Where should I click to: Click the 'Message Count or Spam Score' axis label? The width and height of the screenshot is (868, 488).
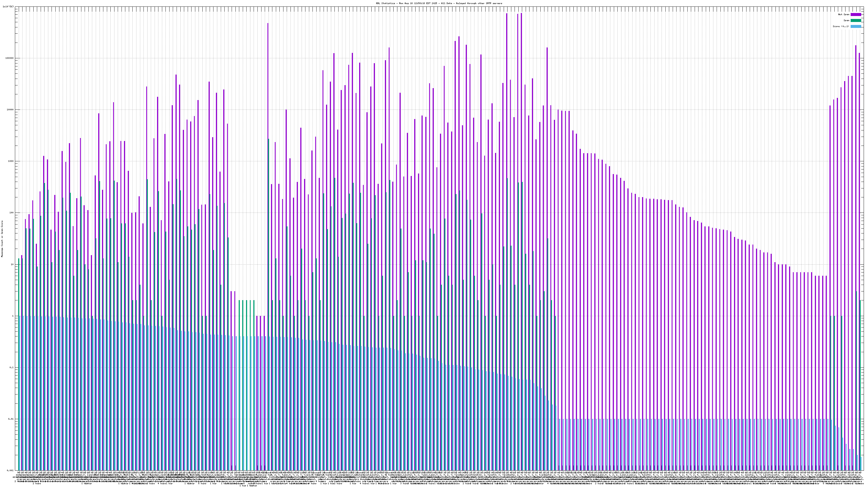point(2,239)
